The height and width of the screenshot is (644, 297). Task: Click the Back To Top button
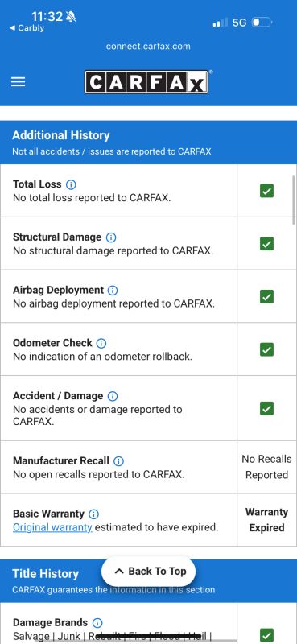click(148, 572)
